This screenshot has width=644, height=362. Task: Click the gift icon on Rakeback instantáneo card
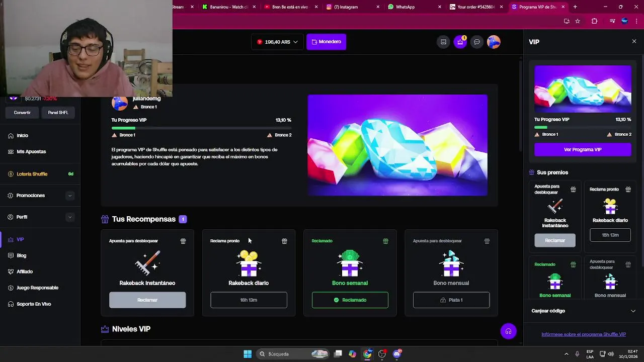tap(183, 241)
